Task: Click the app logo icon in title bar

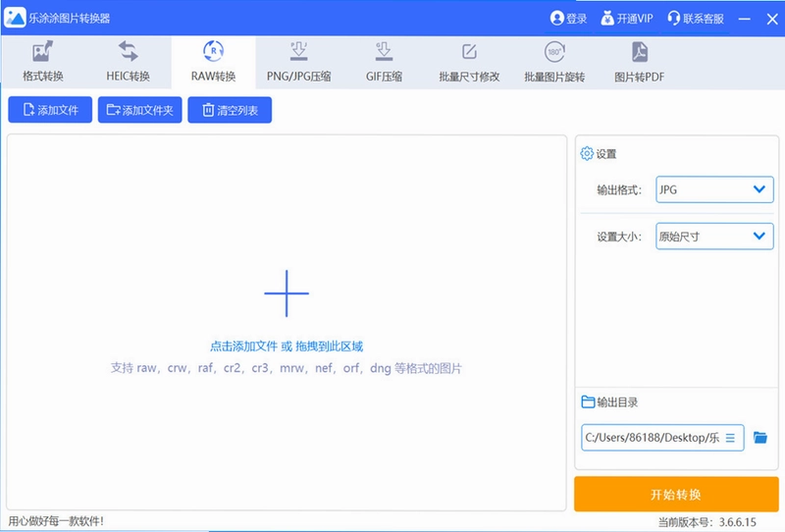Action: click(x=15, y=18)
